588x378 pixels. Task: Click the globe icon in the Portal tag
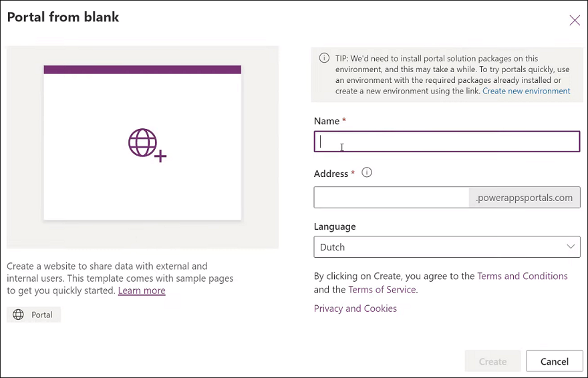(18, 315)
